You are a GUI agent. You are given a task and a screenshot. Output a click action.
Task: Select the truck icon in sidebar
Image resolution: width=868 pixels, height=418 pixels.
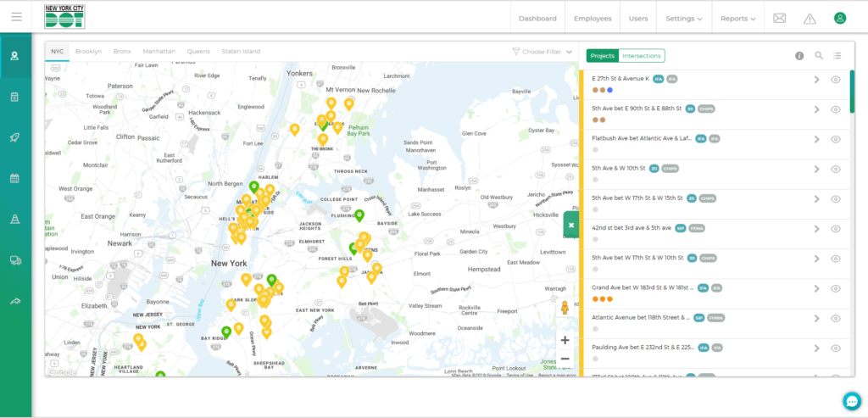click(x=15, y=260)
